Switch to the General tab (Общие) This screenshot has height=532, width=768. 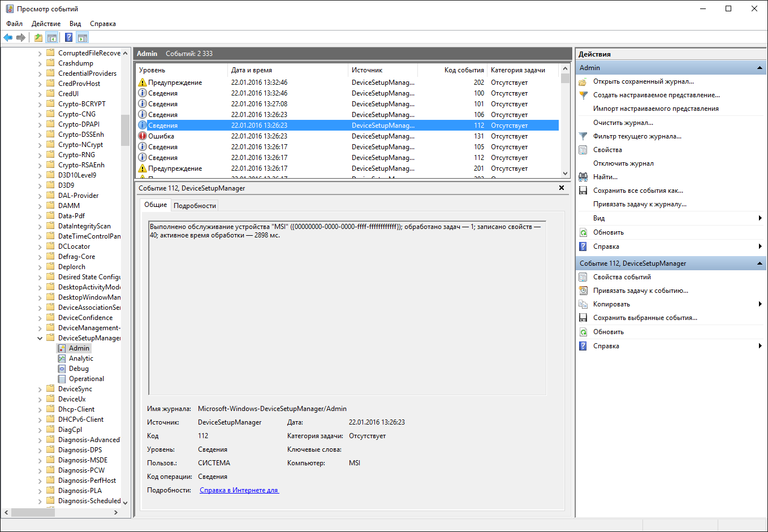pos(156,205)
